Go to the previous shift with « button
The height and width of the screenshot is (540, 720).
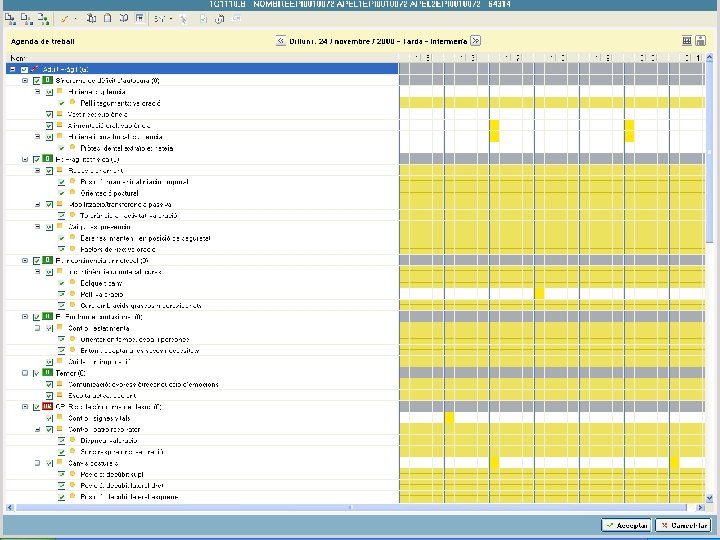pos(281,41)
